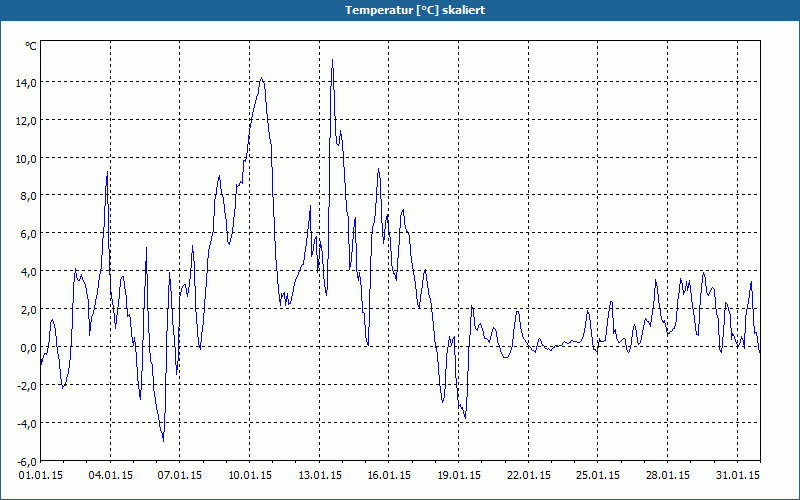800x500 pixels.
Task: Click the 2,0 y-axis label
Action: [x=29, y=310]
